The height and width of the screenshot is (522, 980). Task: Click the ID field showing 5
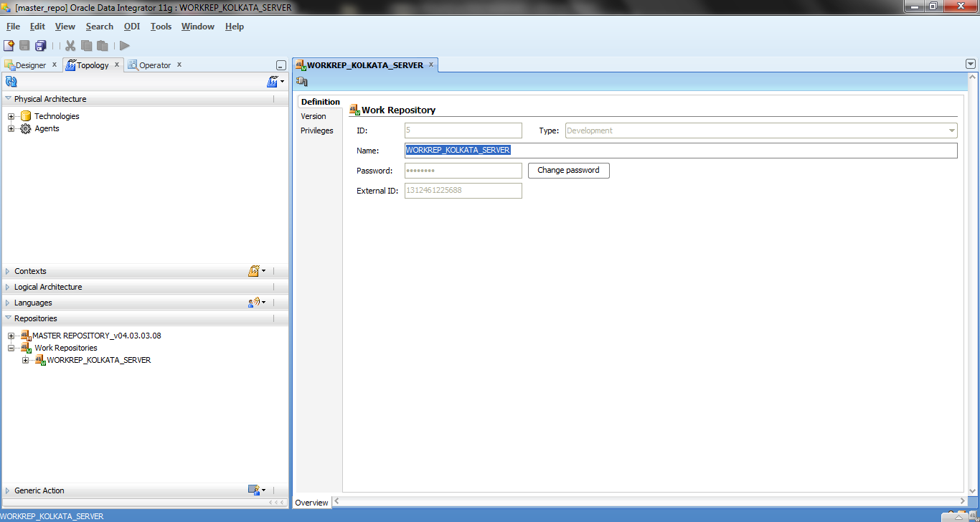pyautogui.click(x=463, y=130)
